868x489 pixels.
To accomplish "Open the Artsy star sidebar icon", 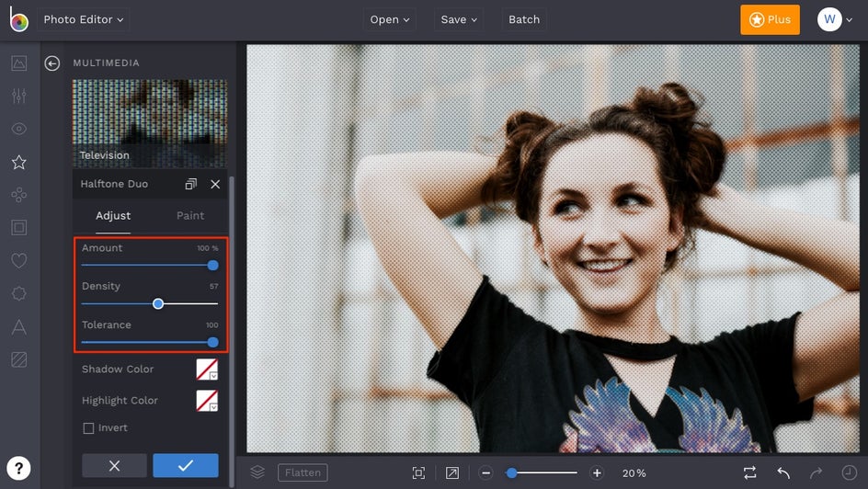I will (x=18, y=162).
